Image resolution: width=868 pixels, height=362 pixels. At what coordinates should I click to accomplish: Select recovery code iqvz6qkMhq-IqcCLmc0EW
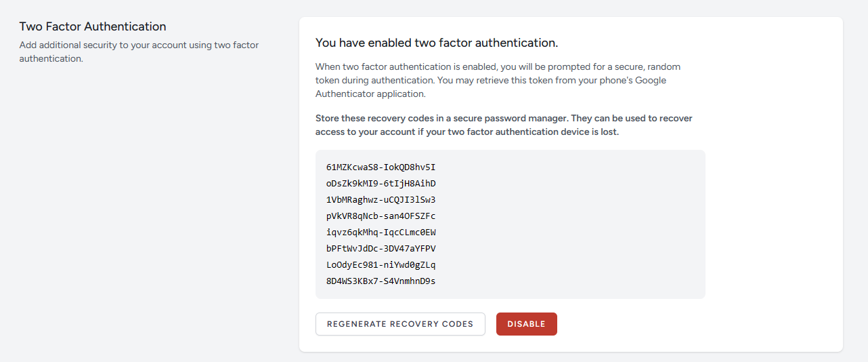(381, 232)
